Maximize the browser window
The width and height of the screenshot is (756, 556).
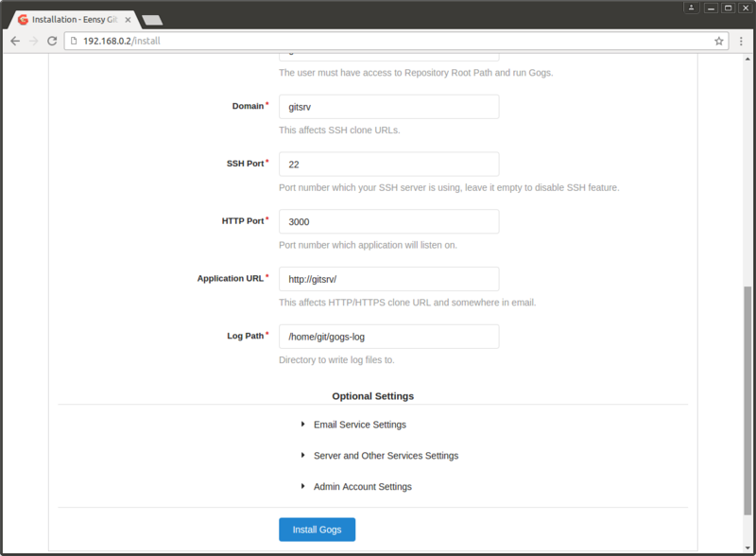pos(728,8)
